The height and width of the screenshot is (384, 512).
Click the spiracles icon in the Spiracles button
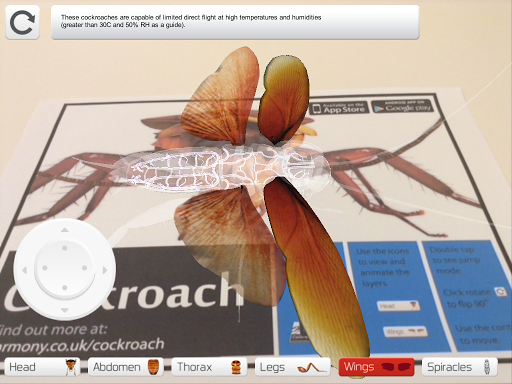487,367
